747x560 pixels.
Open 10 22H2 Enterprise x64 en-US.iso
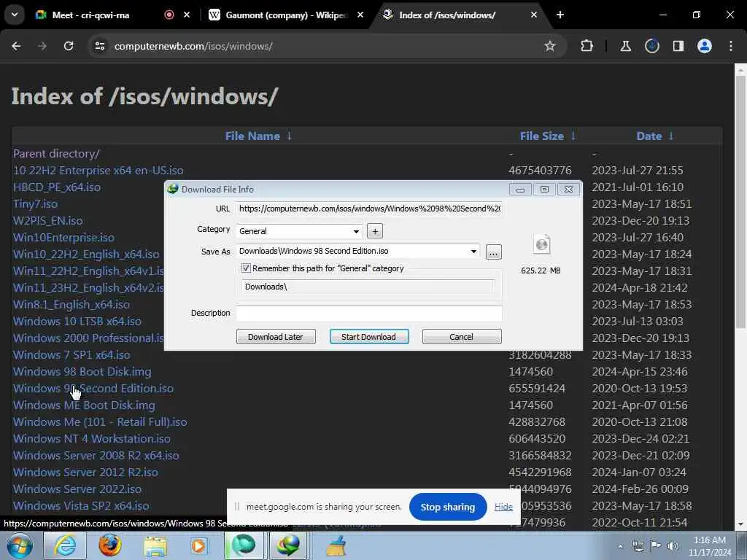98,171
